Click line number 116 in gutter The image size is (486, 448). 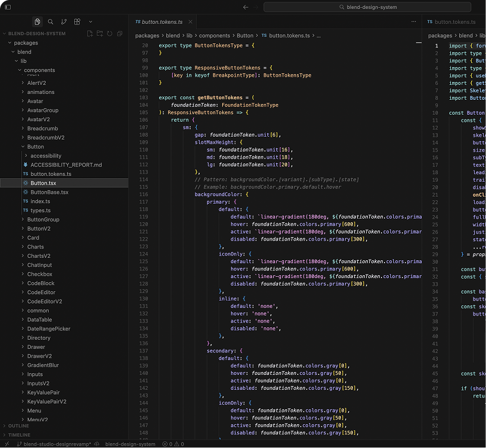click(x=144, y=194)
